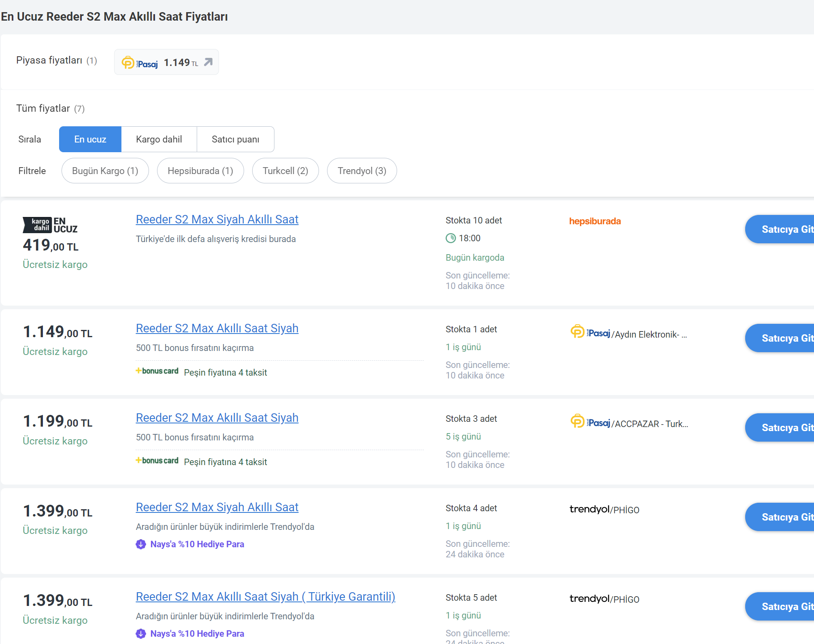The image size is (814, 644).
Task: Click Nays'a %10 Hediye Para badge icon
Action: (141, 544)
